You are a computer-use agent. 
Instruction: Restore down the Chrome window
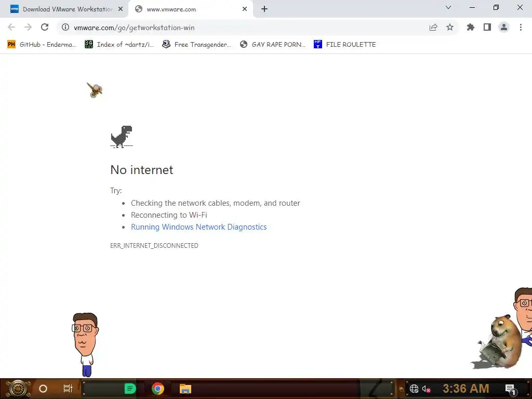tap(496, 7)
